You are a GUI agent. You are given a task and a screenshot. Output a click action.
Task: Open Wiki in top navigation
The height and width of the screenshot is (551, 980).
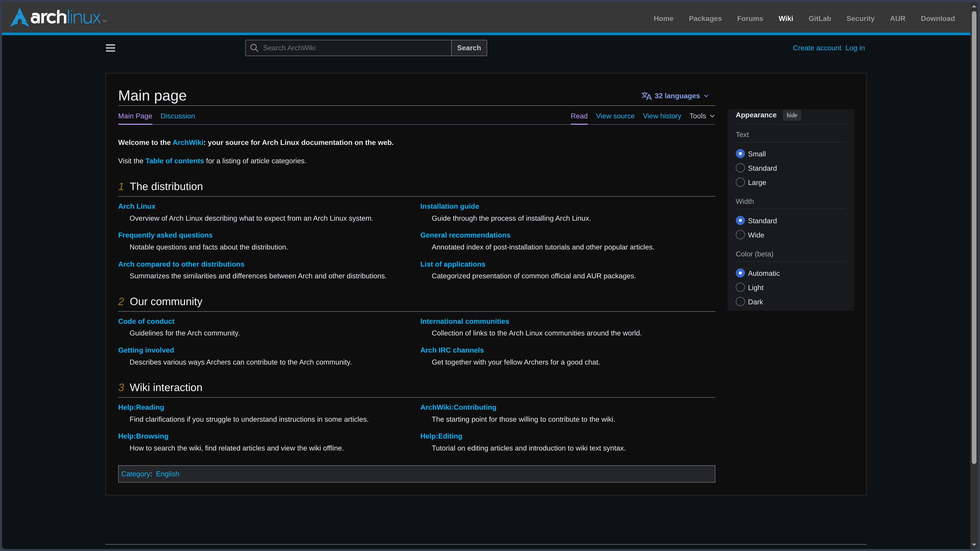pos(786,19)
